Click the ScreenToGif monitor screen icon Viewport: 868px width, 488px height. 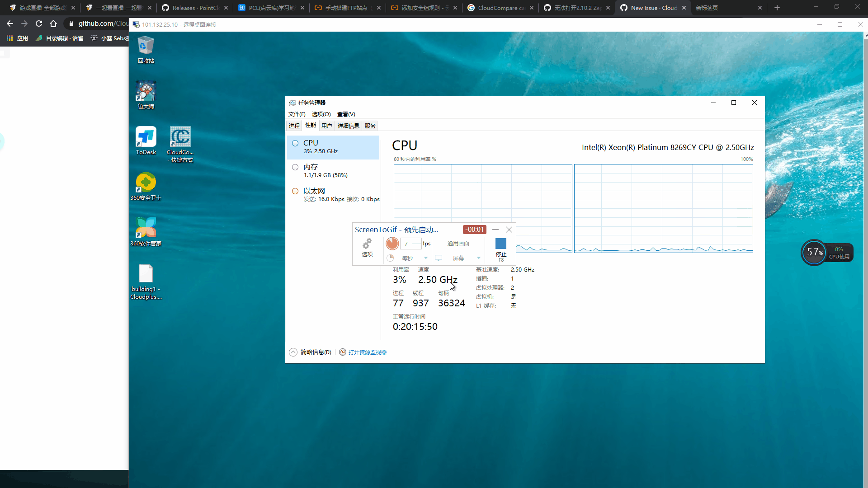439,258
